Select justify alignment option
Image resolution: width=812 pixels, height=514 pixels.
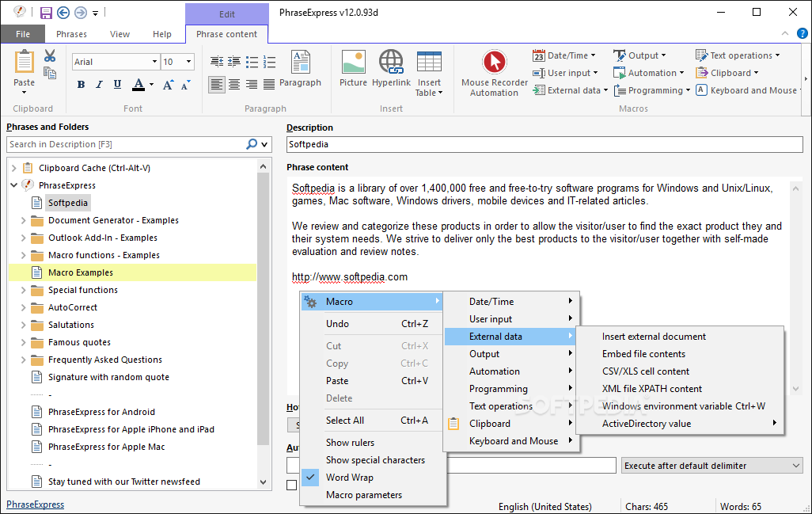269,85
